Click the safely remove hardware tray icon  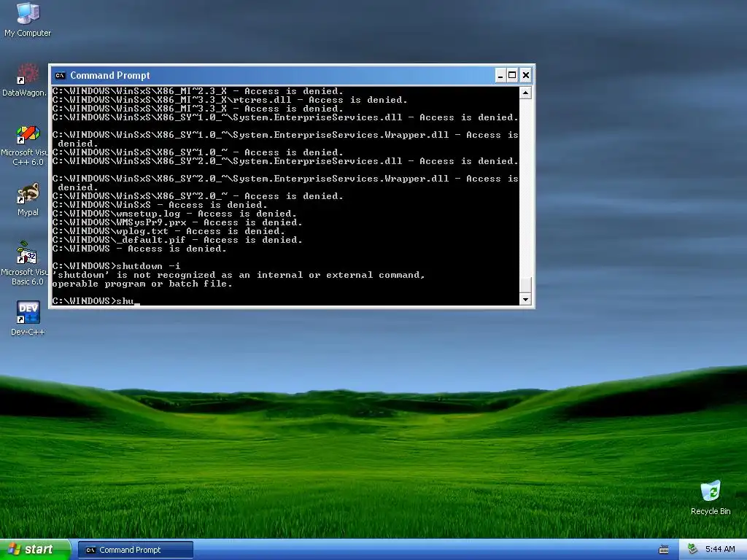tap(692, 550)
